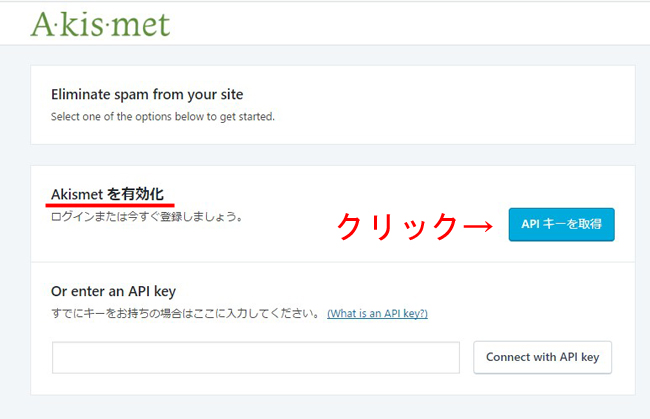Image resolution: width=650 pixels, height=419 pixels.
Task: Open the 'What is an API key?' link
Action: click(377, 313)
